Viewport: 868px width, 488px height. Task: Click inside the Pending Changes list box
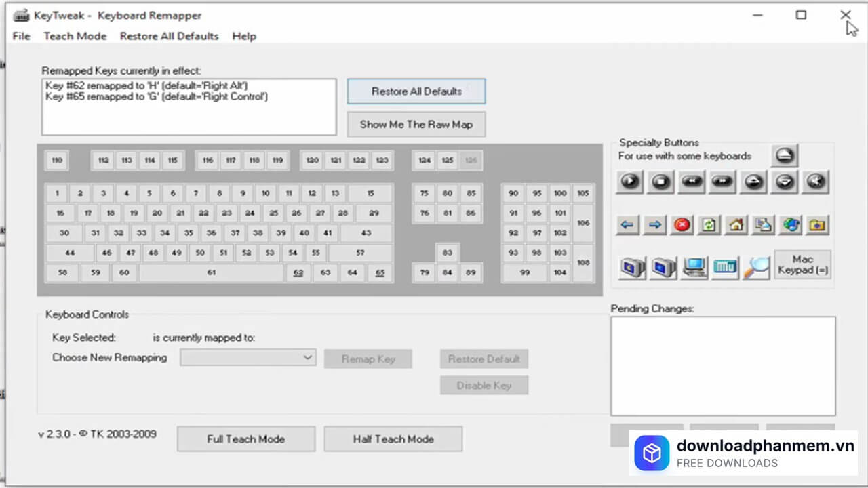[x=723, y=366]
